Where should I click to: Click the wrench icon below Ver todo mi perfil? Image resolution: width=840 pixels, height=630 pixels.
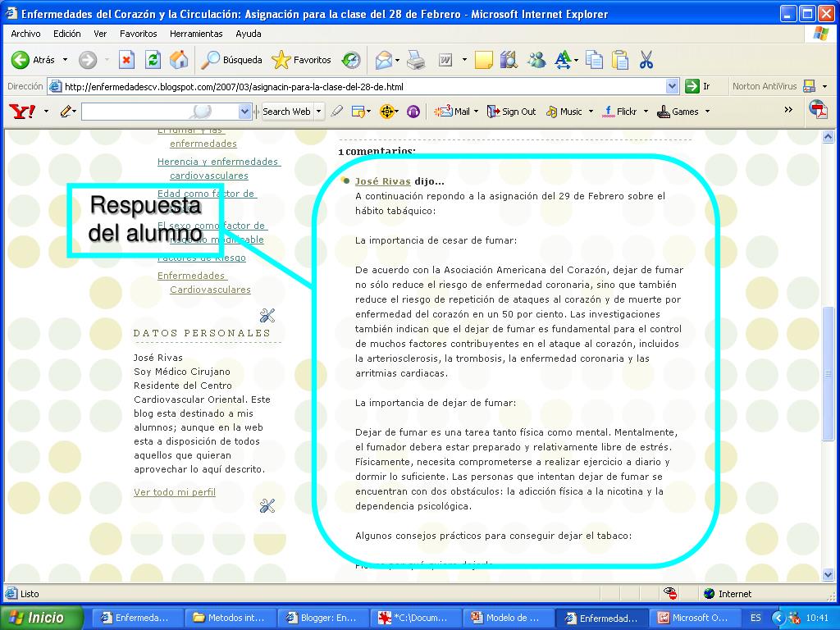pos(267,505)
